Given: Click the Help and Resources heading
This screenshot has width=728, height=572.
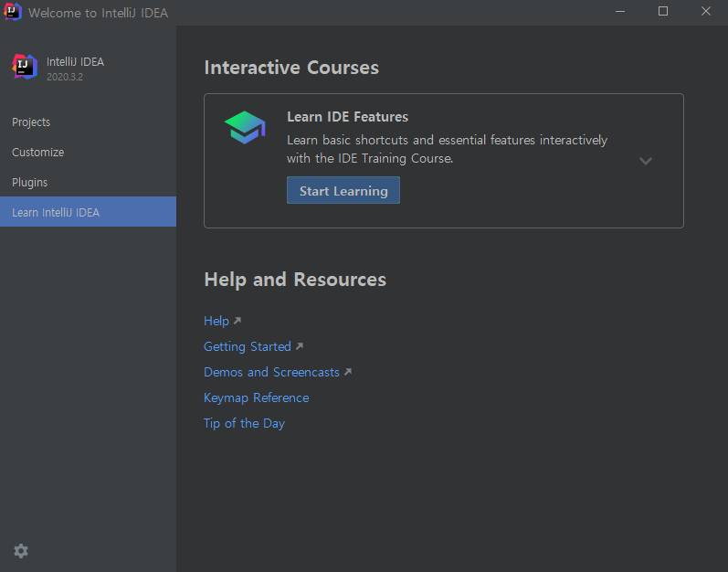Looking at the screenshot, I should point(295,280).
